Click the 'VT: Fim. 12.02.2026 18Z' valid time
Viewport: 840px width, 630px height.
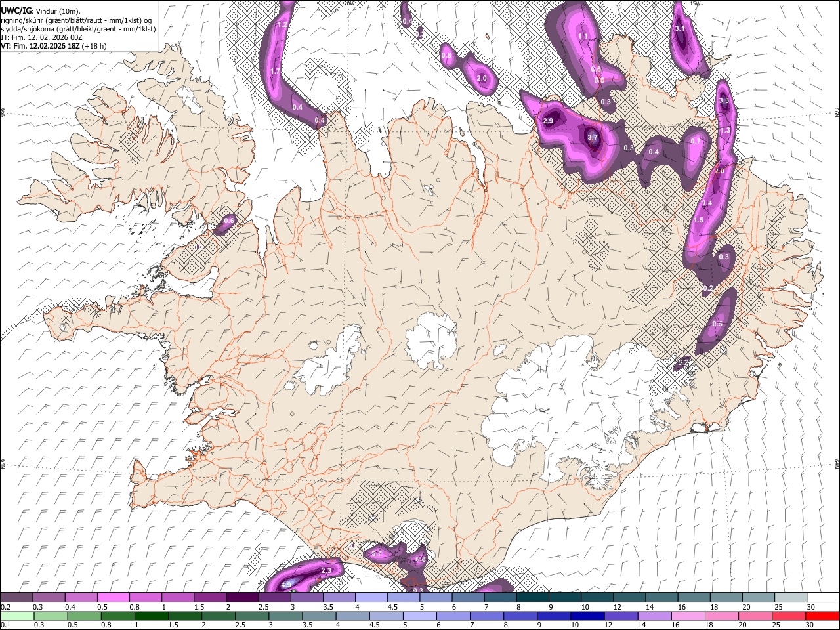pos(40,47)
